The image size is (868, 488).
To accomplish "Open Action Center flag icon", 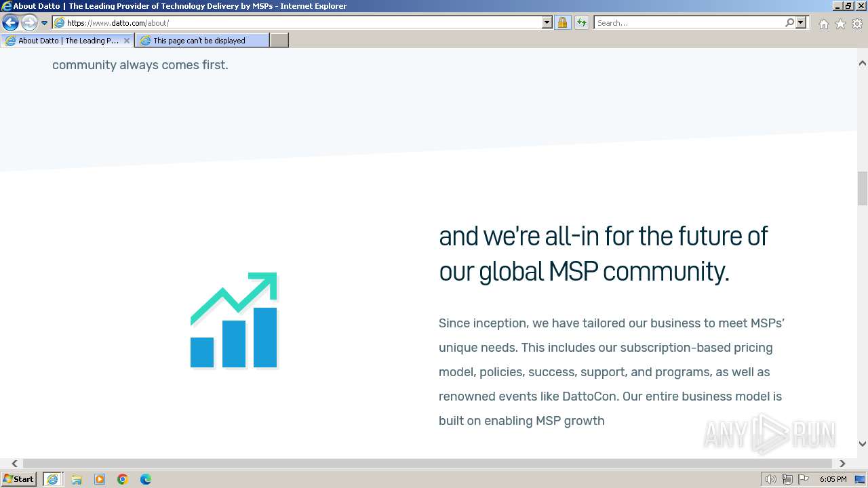I will (804, 479).
